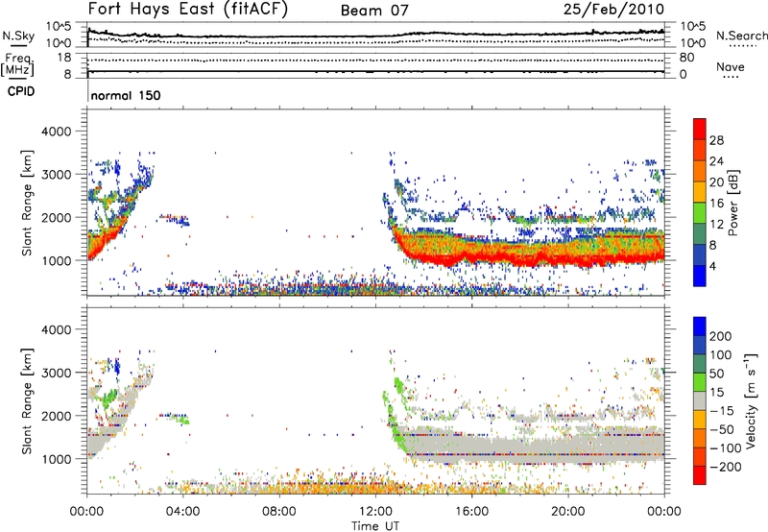Image resolution: width=768 pixels, height=532 pixels.
Task: Click the left '10^5' noise axis tick
Action: (x=59, y=27)
